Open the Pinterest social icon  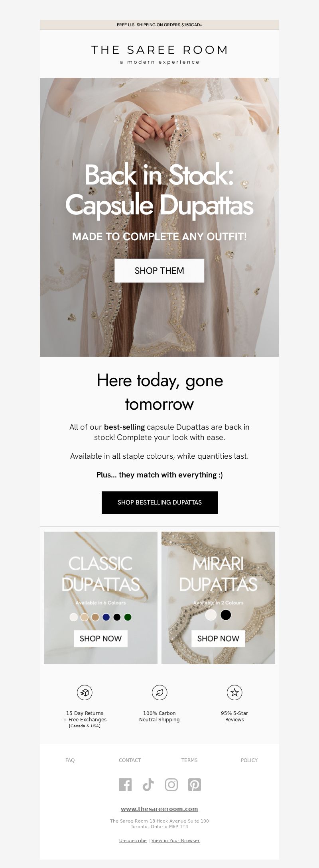[x=195, y=785]
